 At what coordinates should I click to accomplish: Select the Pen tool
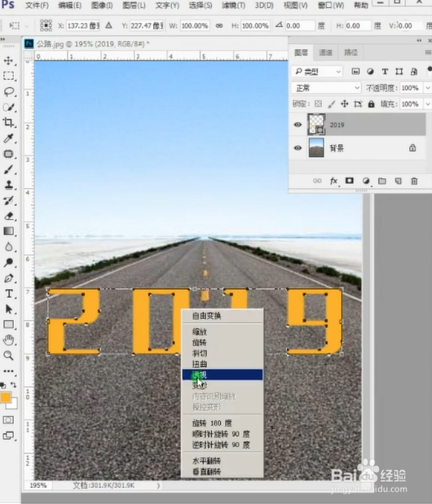(x=9, y=278)
